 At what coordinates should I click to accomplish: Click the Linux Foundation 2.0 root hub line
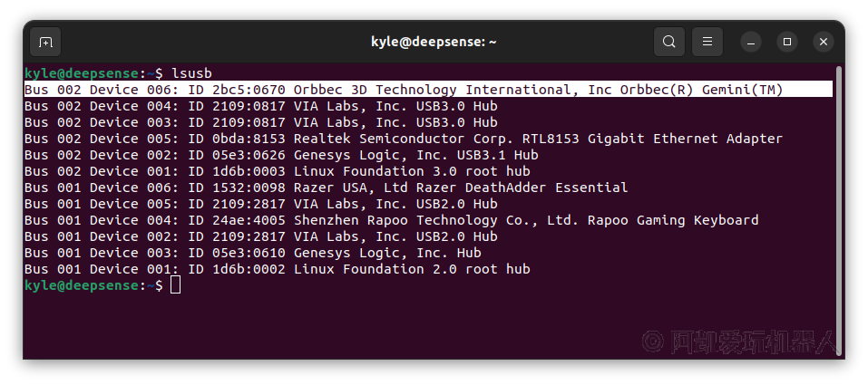278,269
